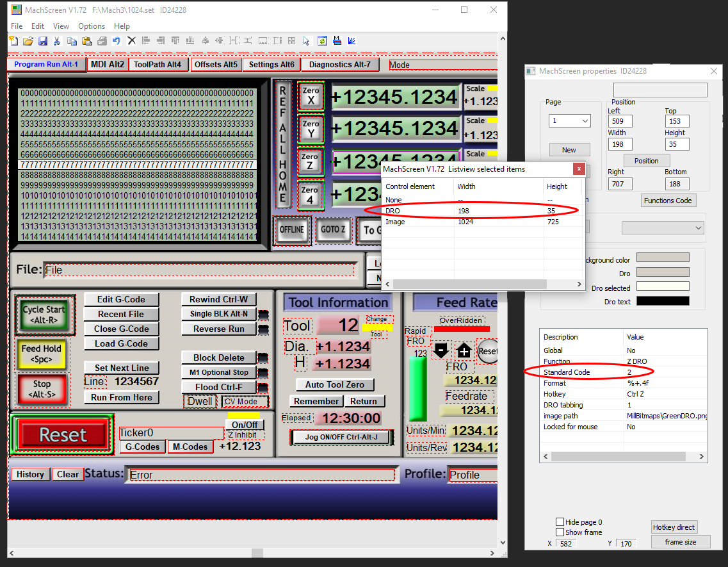
Task: Click the Standard Code row in properties
Action: pyautogui.click(x=624, y=372)
